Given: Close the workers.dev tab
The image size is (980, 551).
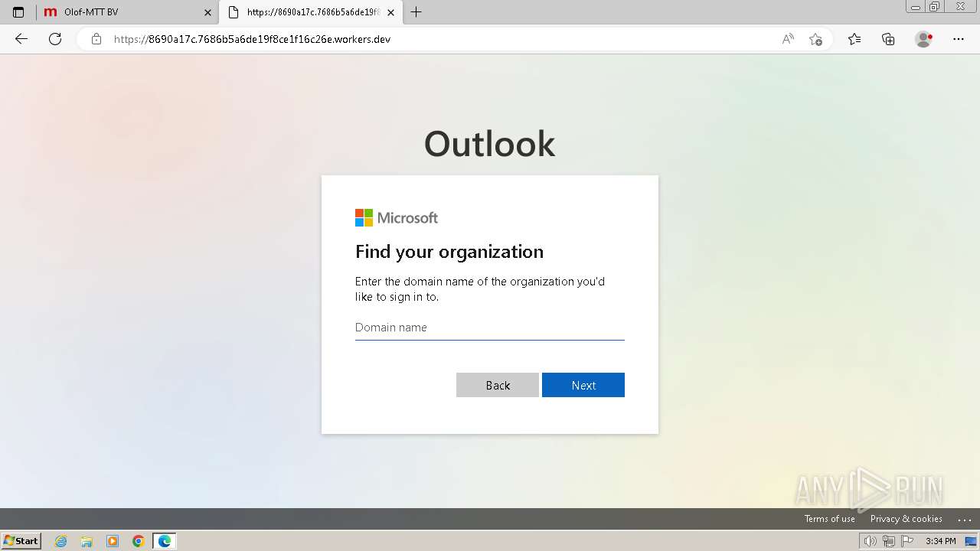Looking at the screenshot, I should [x=391, y=12].
